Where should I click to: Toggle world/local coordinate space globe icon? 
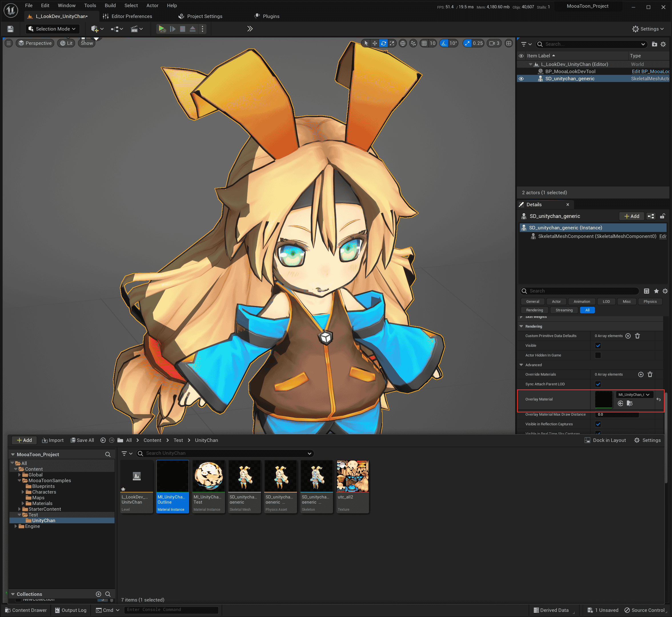tap(403, 43)
